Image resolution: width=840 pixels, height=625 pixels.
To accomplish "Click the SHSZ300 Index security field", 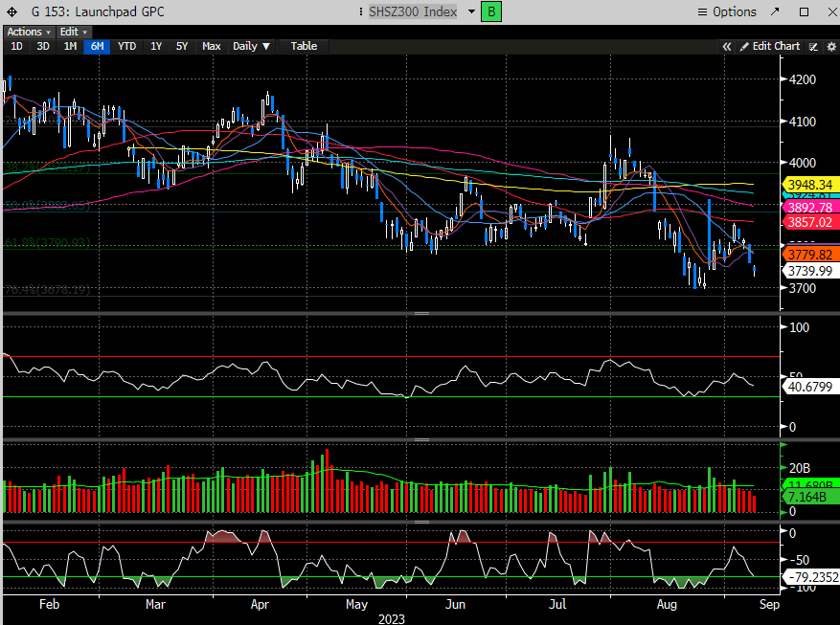I will pyautogui.click(x=413, y=11).
